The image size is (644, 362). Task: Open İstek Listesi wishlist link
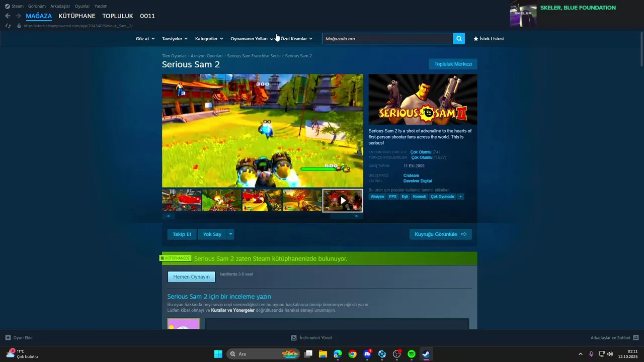pyautogui.click(x=488, y=39)
